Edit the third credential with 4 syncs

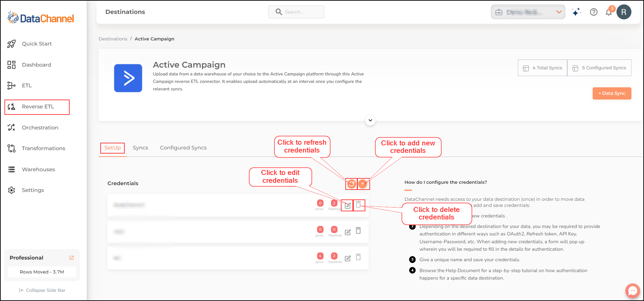tap(348, 258)
